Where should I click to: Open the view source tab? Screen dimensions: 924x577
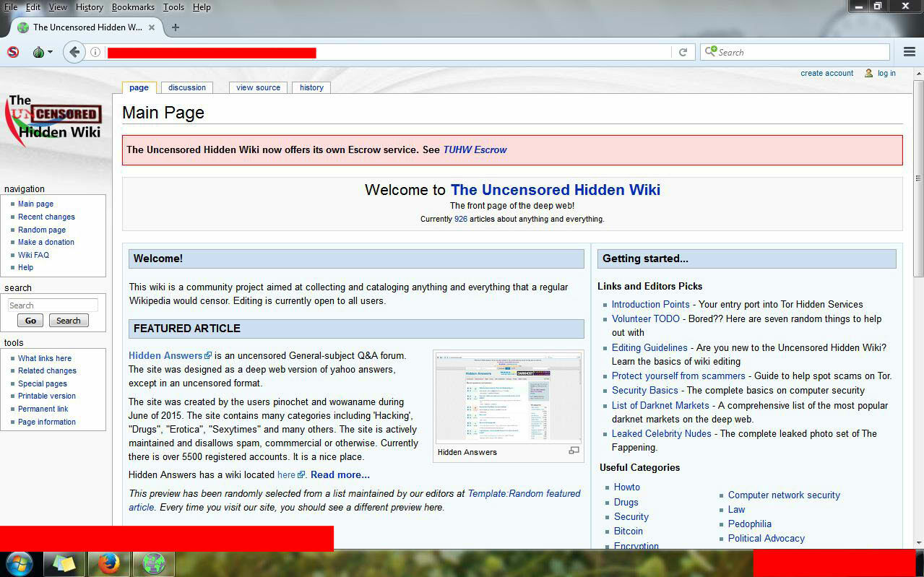[x=258, y=87]
